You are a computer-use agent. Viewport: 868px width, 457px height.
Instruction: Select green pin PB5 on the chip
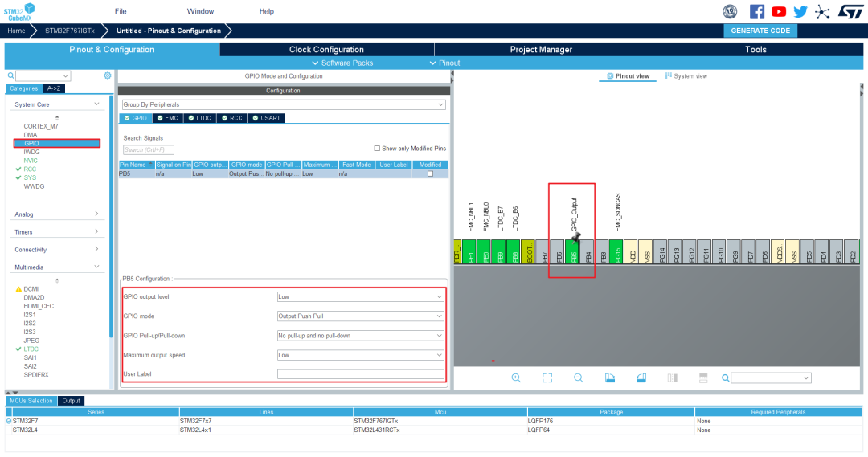click(x=574, y=251)
